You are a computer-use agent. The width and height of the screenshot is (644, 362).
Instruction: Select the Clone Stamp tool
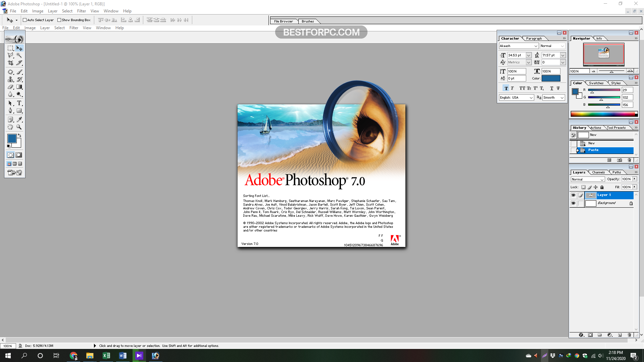pyautogui.click(x=10, y=79)
